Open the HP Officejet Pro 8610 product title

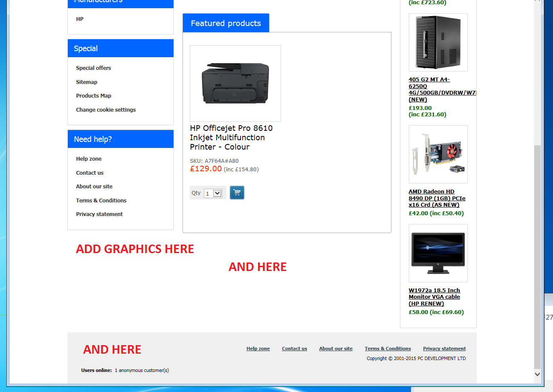[x=231, y=137]
